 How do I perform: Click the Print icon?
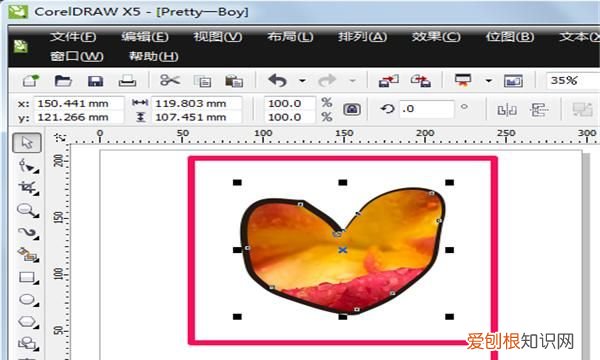click(x=127, y=81)
